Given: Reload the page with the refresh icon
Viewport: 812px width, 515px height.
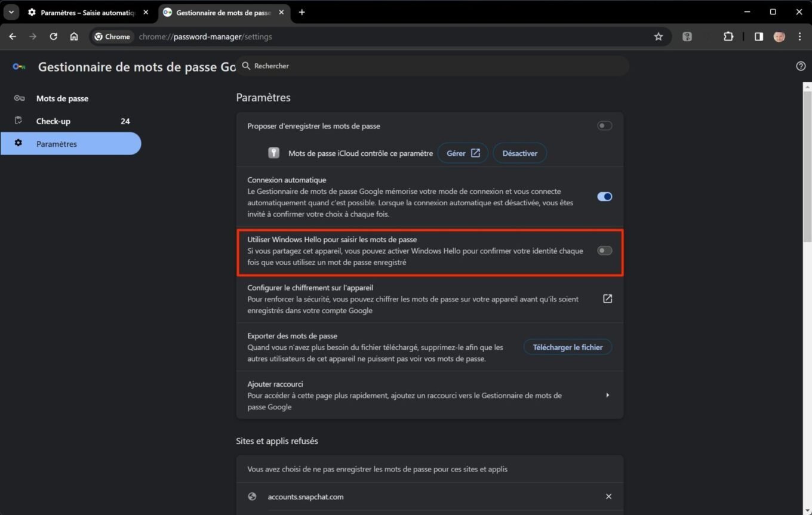Looking at the screenshot, I should (53, 36).
